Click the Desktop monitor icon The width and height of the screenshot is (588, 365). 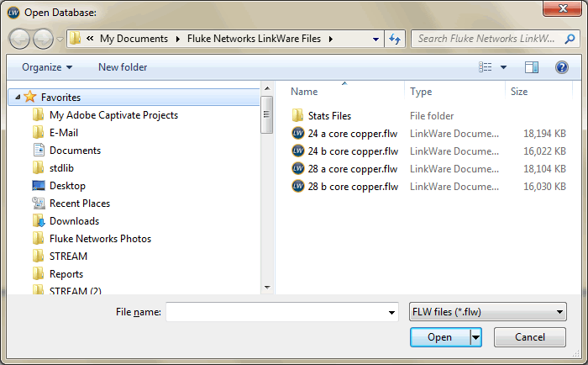tap(39, 186)
